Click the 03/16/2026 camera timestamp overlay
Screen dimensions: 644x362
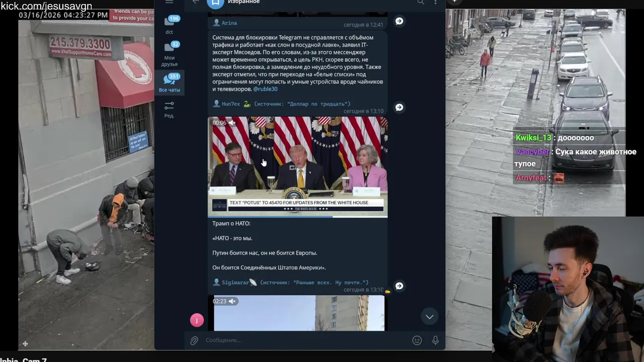[x=63, y=15]
